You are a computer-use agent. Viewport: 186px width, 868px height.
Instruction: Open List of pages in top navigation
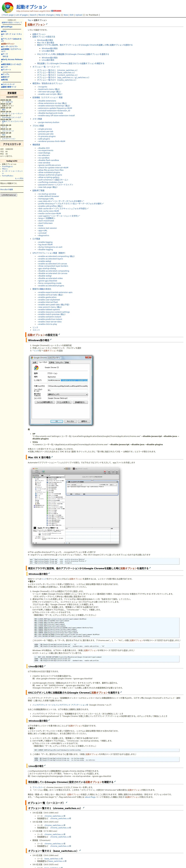coord(22,15)
